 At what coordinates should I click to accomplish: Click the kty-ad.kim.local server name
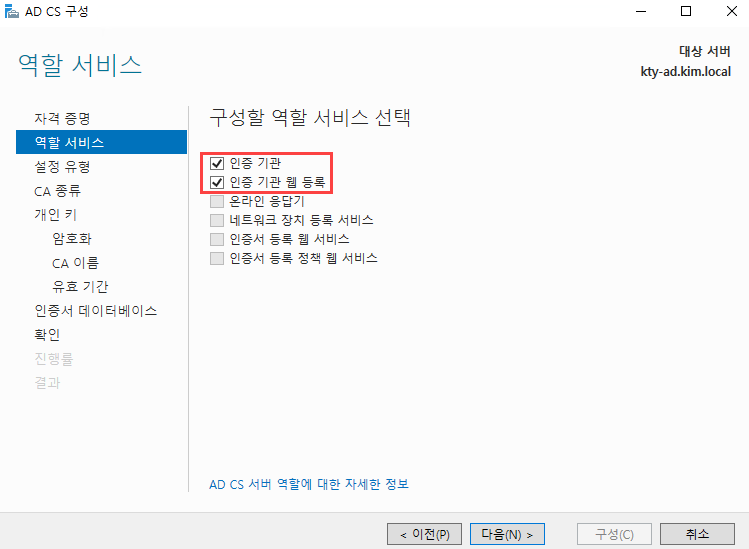tap(685, 72)
